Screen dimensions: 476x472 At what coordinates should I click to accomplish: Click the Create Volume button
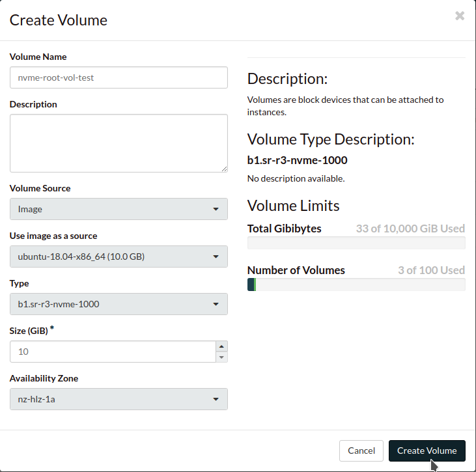click(x=427, y=451)
